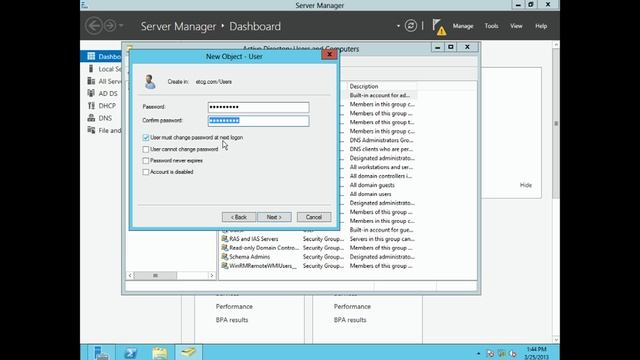
Task: Cancel the New Object - User dialog
Action: coord(314,217)
